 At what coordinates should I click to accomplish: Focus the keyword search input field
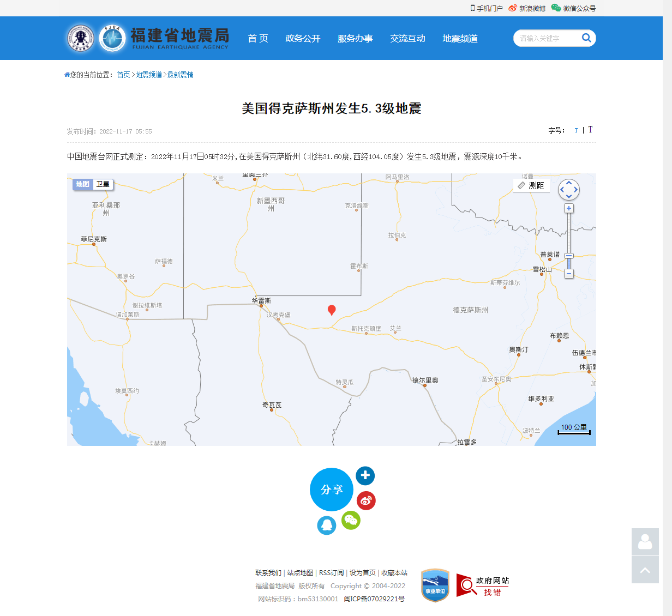(x=545, y=38)
